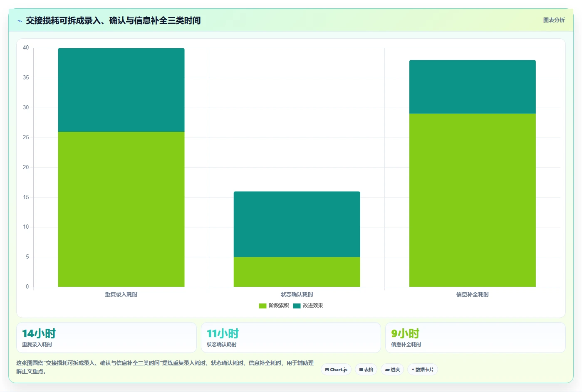The image size is (582, 392).
Task: Click the lightning icon beside the chart title
Action: tap(20, 21)
